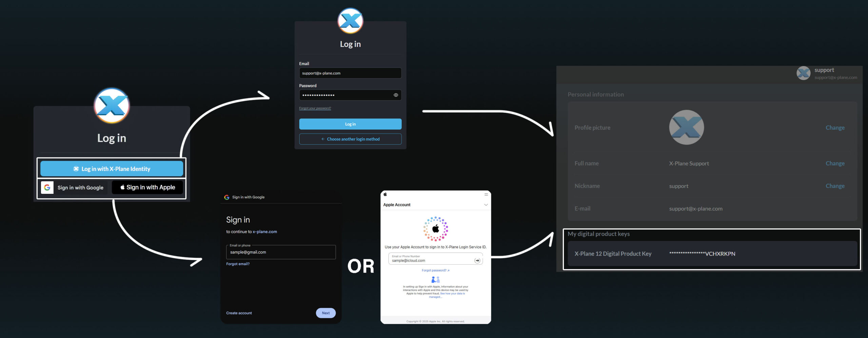Click Sign in with Apple button
Image resolution: width=868 pixels, height=338 pixels.
pyautogui.click(x=147, y=187)
